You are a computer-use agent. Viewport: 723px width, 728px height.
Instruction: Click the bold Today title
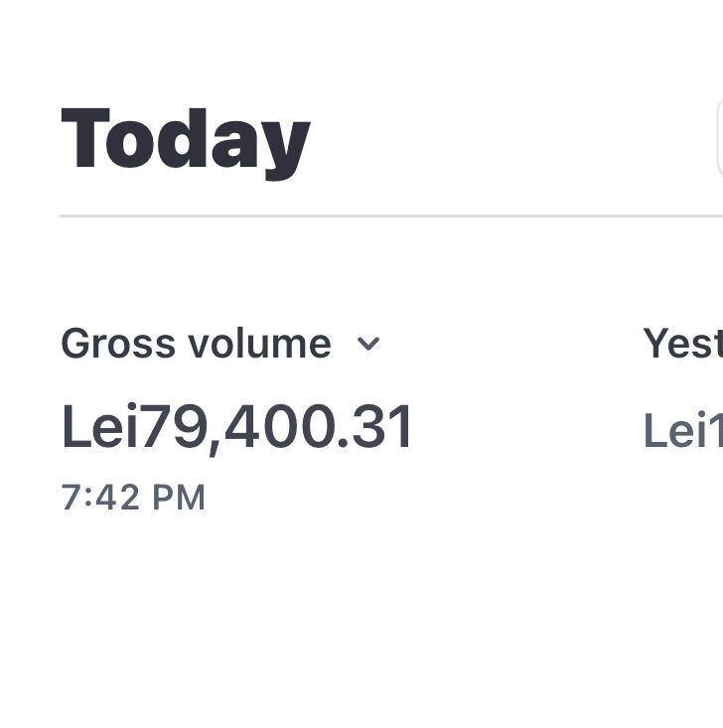[x=186, y=140]
